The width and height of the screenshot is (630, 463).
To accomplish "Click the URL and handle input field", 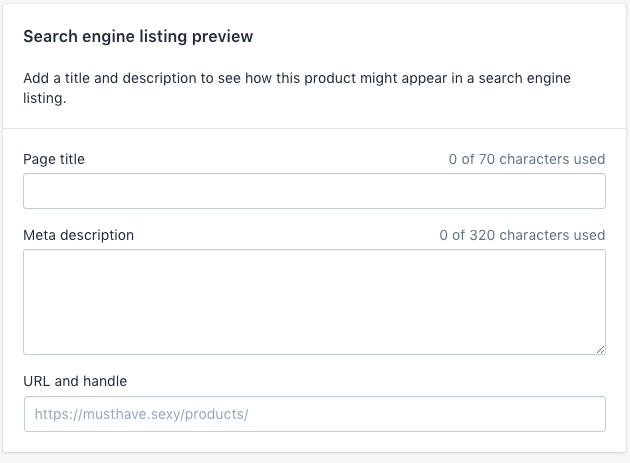I will 314,414.
